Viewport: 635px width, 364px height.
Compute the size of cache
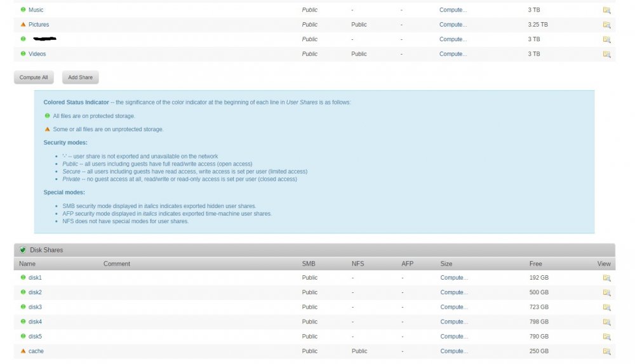pyautogui.click(x=454, y=351)
